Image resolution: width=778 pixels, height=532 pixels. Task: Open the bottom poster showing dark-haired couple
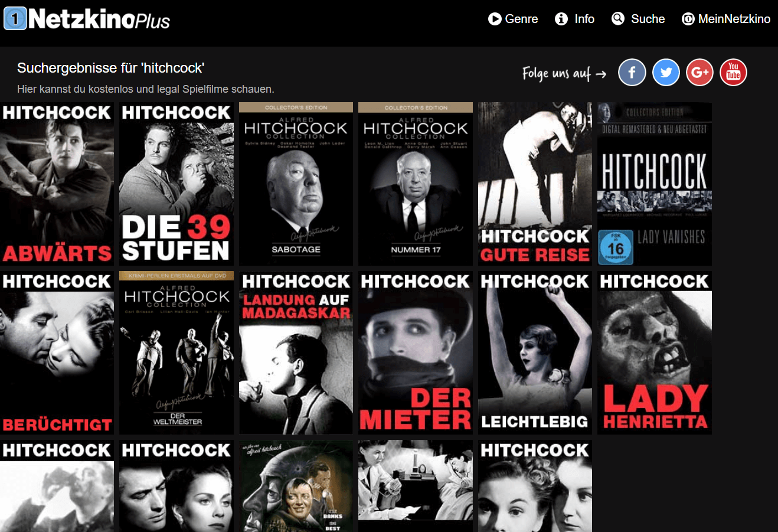176,486
